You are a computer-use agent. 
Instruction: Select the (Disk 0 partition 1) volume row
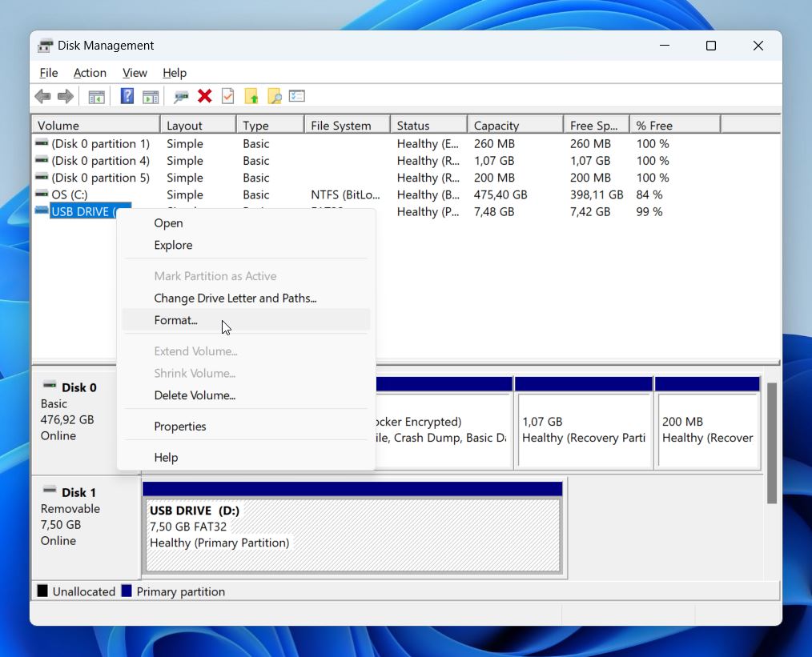[x=100, y=143]
